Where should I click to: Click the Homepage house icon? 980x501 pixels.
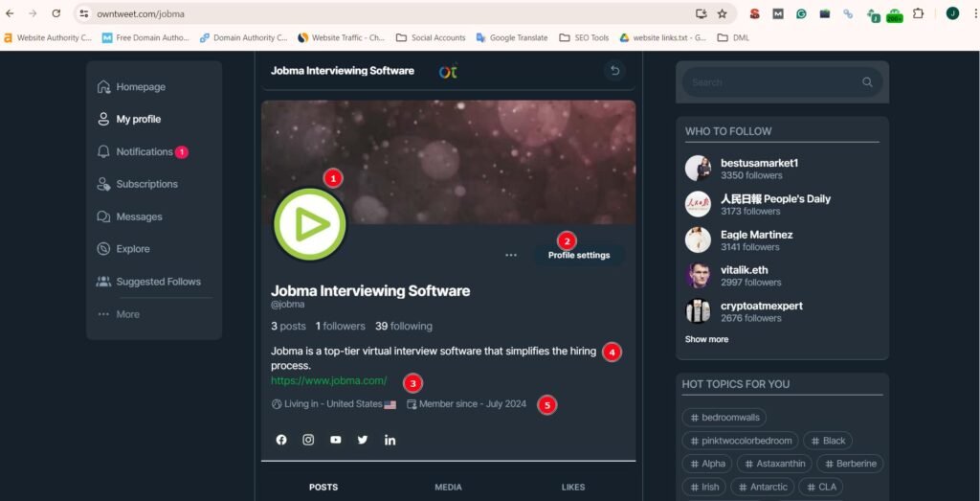pyautogui.click(x=103, y=87)
